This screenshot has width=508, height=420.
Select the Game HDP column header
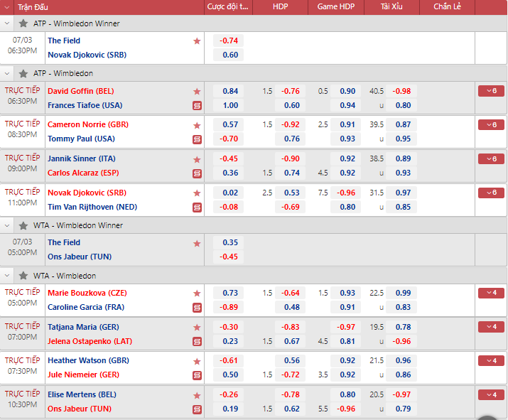point(336,7)
